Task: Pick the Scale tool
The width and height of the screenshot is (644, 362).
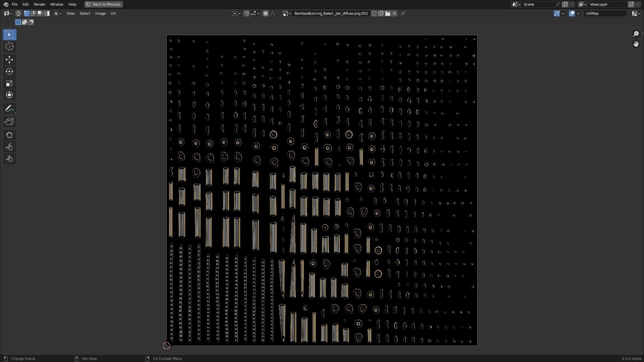Action: click(9, 83)
